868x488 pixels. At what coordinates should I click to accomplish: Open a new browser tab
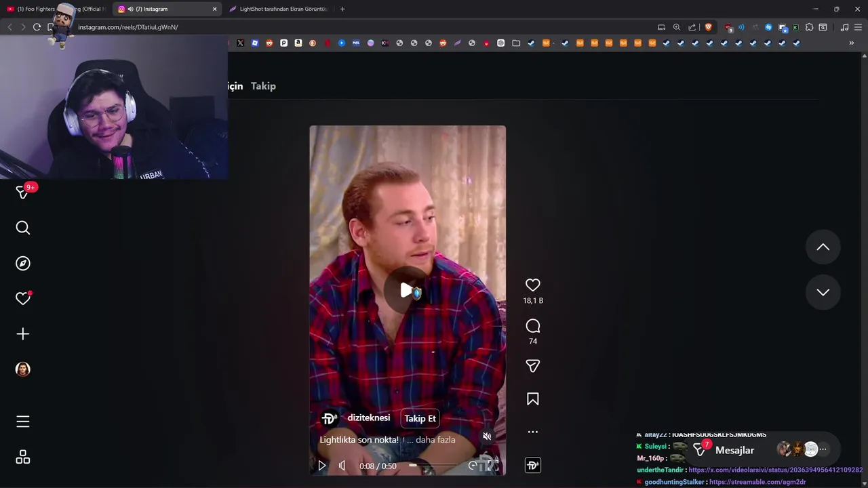(342, 9)
